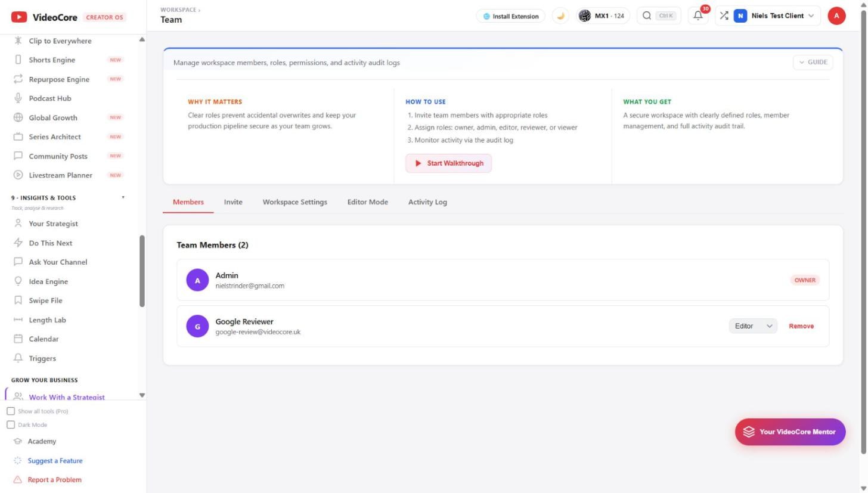Open the Academy link
Image resolution: width=868 pixels, height=493 pixels.
[x=42, y=442]
